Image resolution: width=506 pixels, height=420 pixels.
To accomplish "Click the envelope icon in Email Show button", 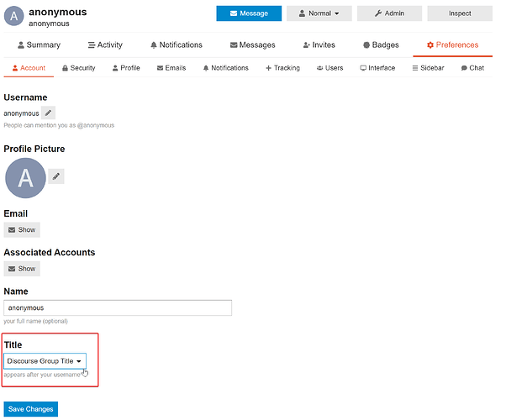I will (12, 229).
